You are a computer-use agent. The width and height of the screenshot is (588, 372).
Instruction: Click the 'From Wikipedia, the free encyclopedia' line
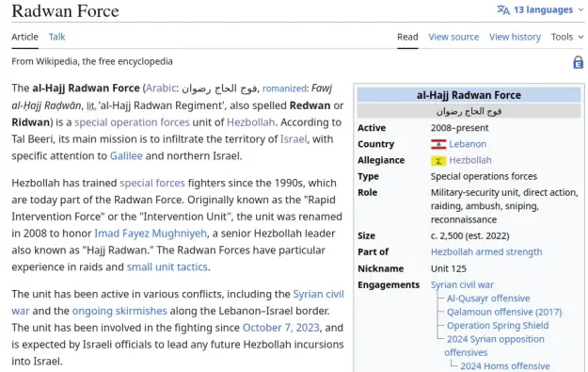92,61
